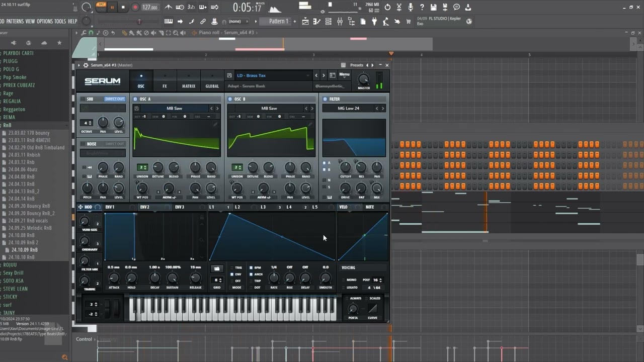Image resolution: width=644 pixels, height=362 pixels.
Task: Toggle the FILTER enable switch
Action: coord(325,99)
